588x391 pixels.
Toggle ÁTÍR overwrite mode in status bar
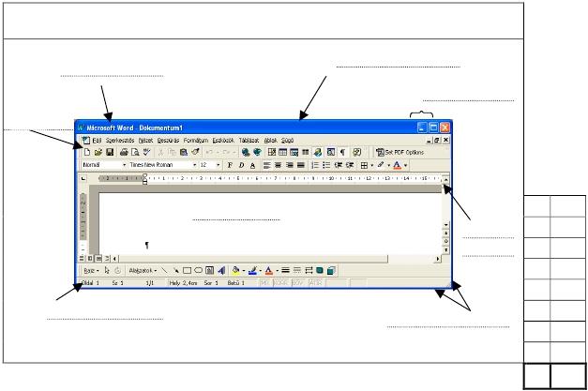click(316, 283)
